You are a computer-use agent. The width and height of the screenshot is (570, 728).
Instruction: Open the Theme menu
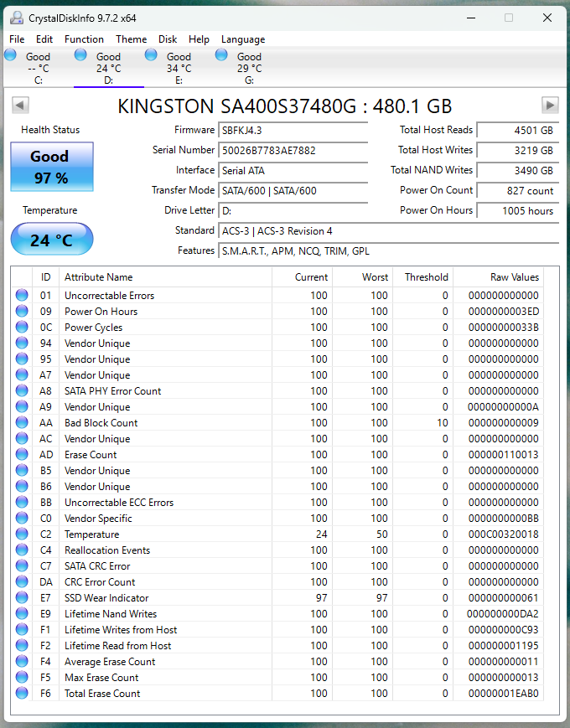[x=131, y=39]
